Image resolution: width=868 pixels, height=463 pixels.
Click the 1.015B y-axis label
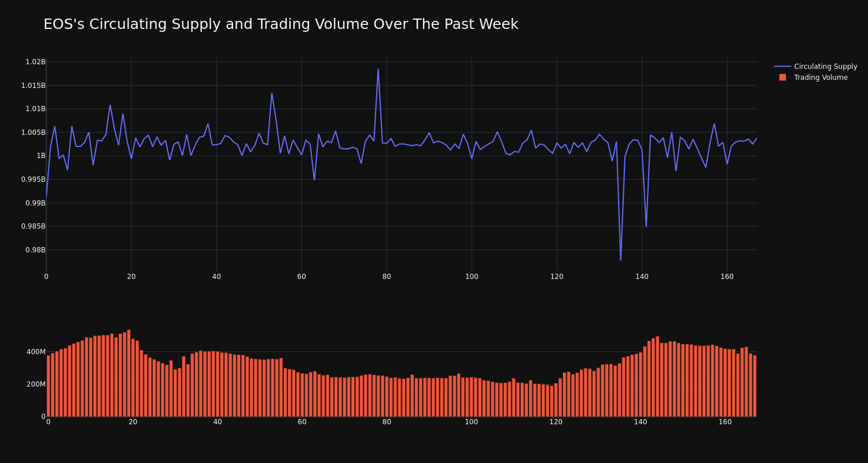(33, 86)
